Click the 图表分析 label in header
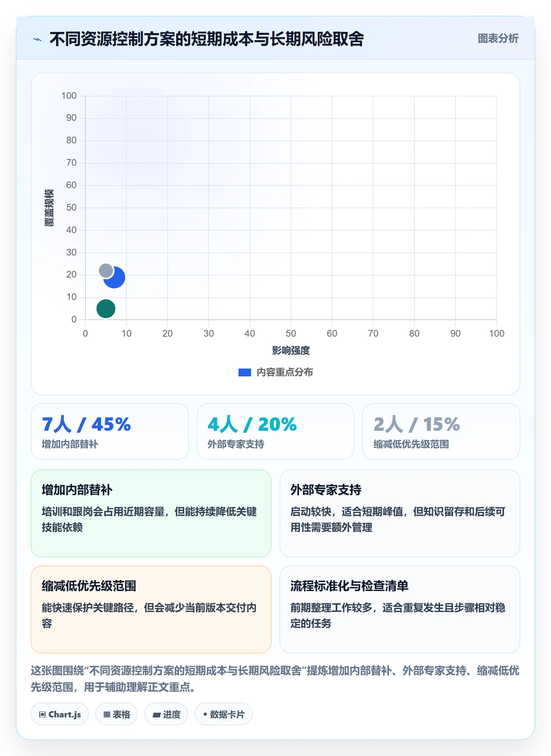The width and height of the screenshot is (551, 756). pyautogui.click(x=498, y=39)
